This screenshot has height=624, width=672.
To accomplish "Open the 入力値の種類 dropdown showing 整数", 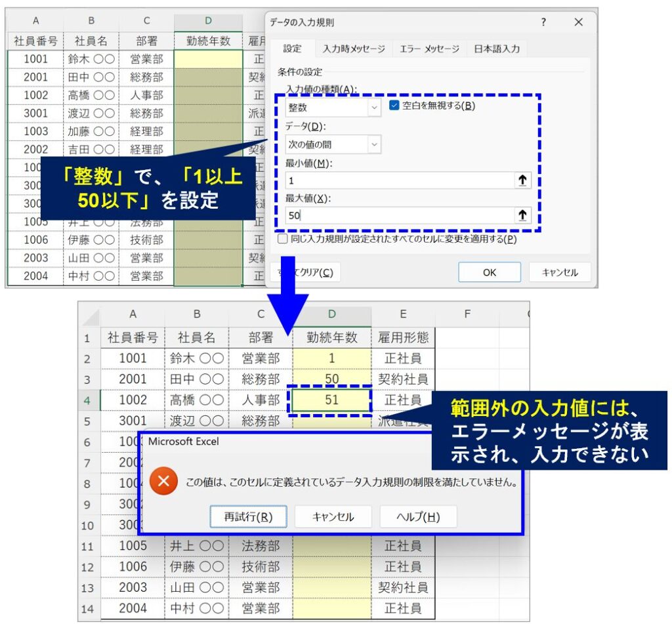I will [x=333, y=107].
